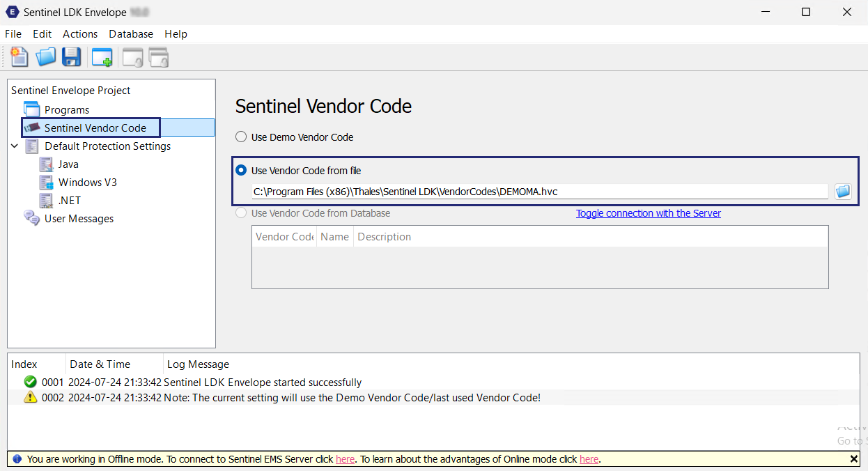
Task: Open the Database menu
Action: 131,33
